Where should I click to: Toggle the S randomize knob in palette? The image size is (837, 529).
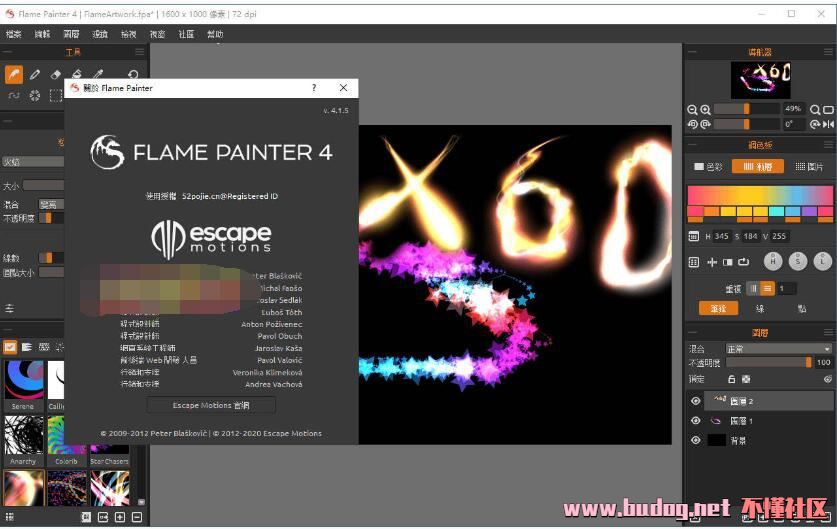798,261
